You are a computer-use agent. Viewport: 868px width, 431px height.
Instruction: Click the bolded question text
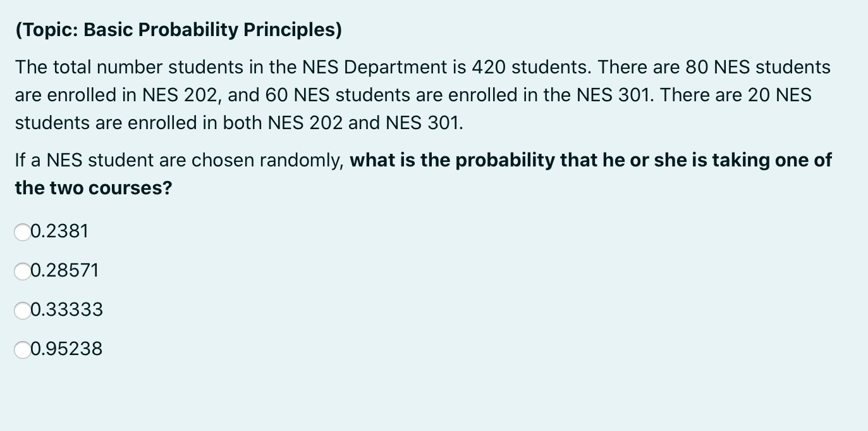pos(569,160)
